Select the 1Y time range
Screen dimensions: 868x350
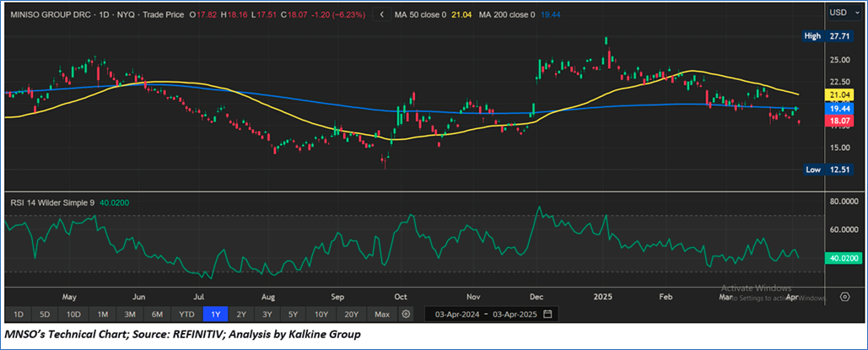[x=214, y=315]
